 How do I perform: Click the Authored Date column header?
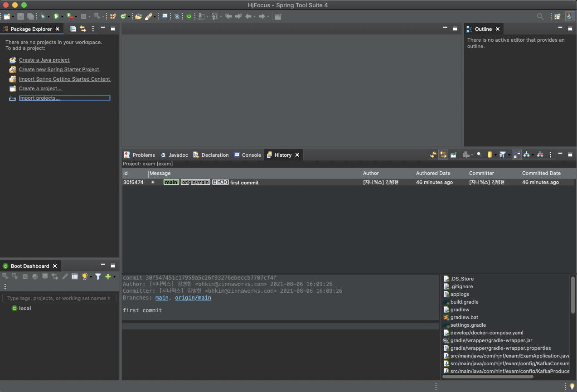tap(441, 173)
